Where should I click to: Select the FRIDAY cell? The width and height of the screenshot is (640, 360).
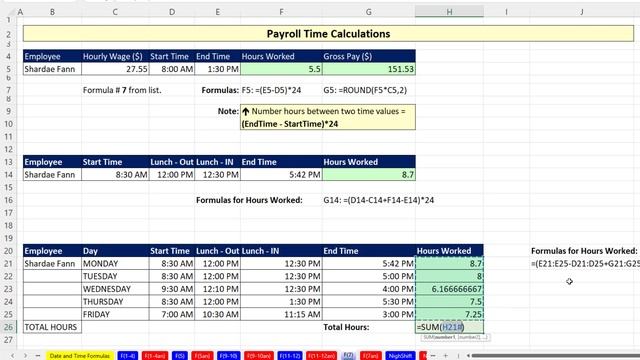click(x=115, y=314)
